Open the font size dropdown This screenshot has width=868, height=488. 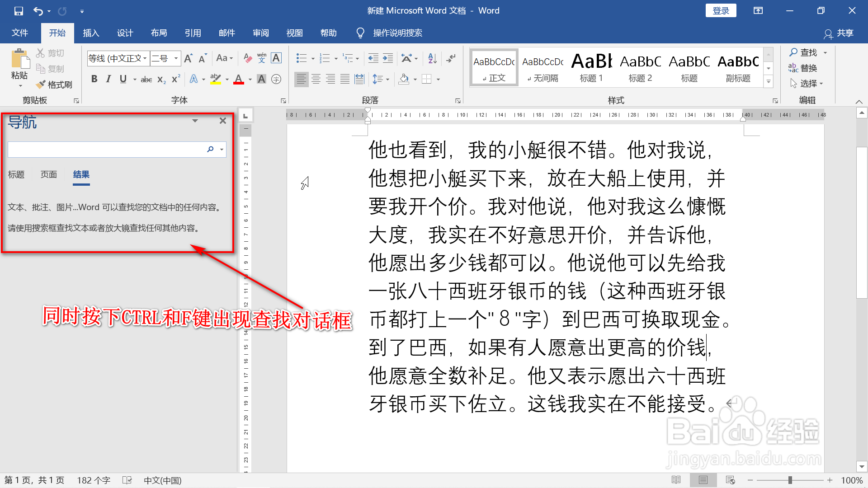(x=175, y=58)
